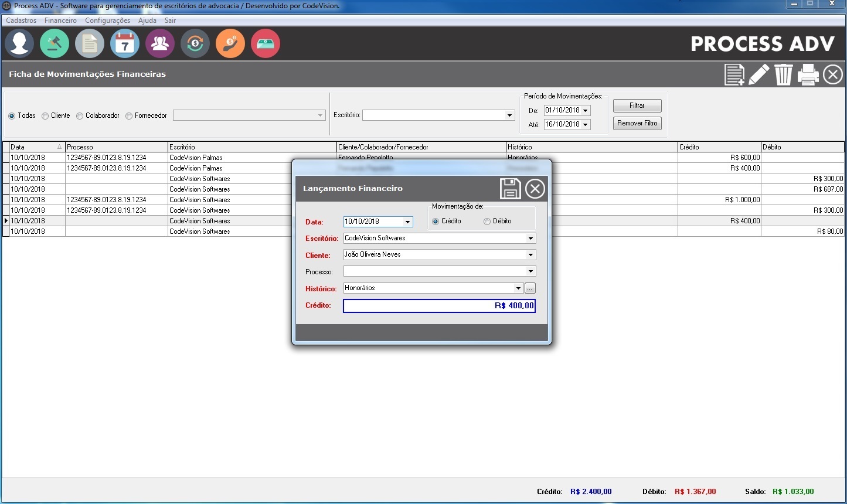
Task: Click the orange hand with coins icon
Action: tap(230, 44)
